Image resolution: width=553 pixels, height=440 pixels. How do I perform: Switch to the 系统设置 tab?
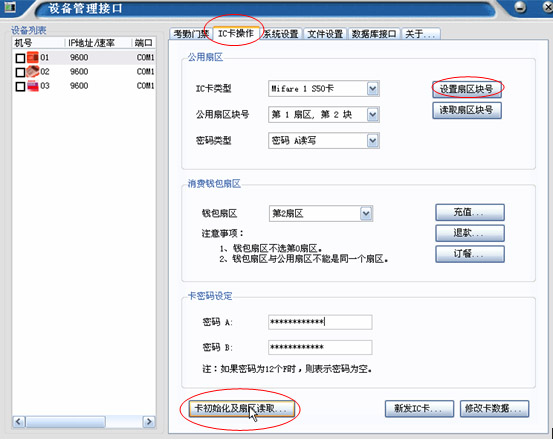pos(281,34)
